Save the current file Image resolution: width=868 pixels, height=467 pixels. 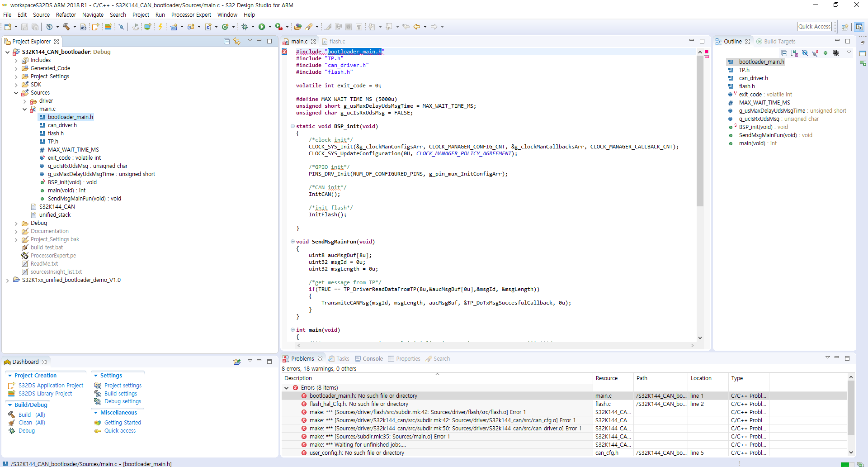coord(24,27)
